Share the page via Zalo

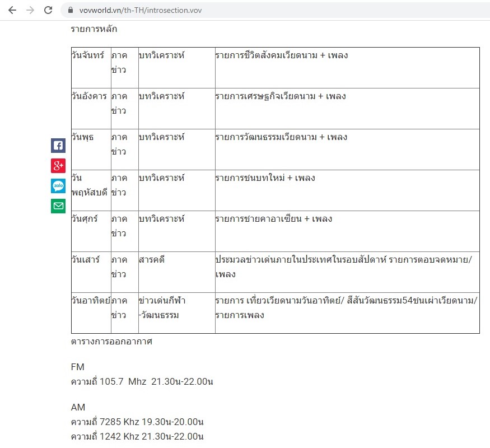pyautogui.click(x=58, y=186)
